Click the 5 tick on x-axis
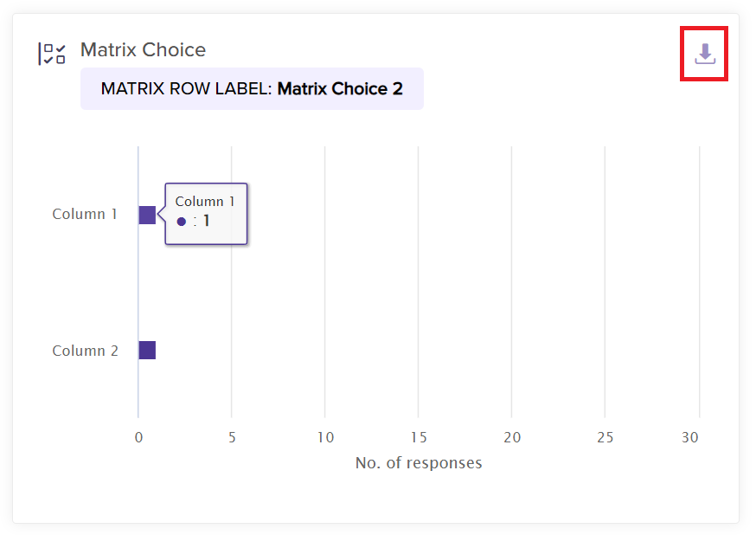The height and width of the screenshot is (535, 756). coord(232,437)
